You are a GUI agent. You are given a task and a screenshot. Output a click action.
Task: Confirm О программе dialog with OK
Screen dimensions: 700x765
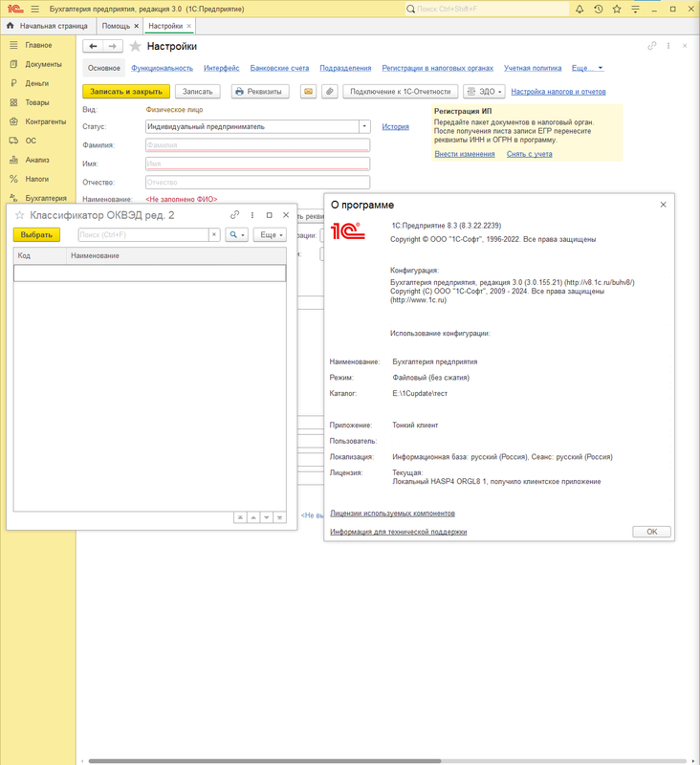point(651,532)
